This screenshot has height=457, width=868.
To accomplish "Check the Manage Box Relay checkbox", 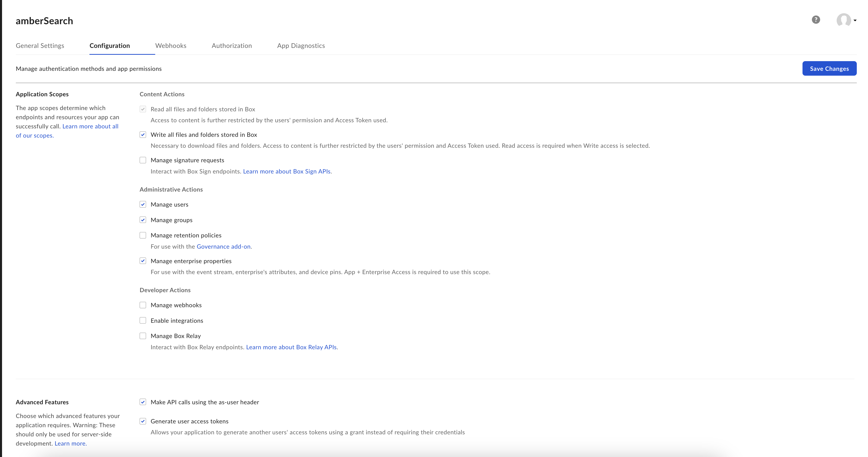I will (x=143, y=336).
